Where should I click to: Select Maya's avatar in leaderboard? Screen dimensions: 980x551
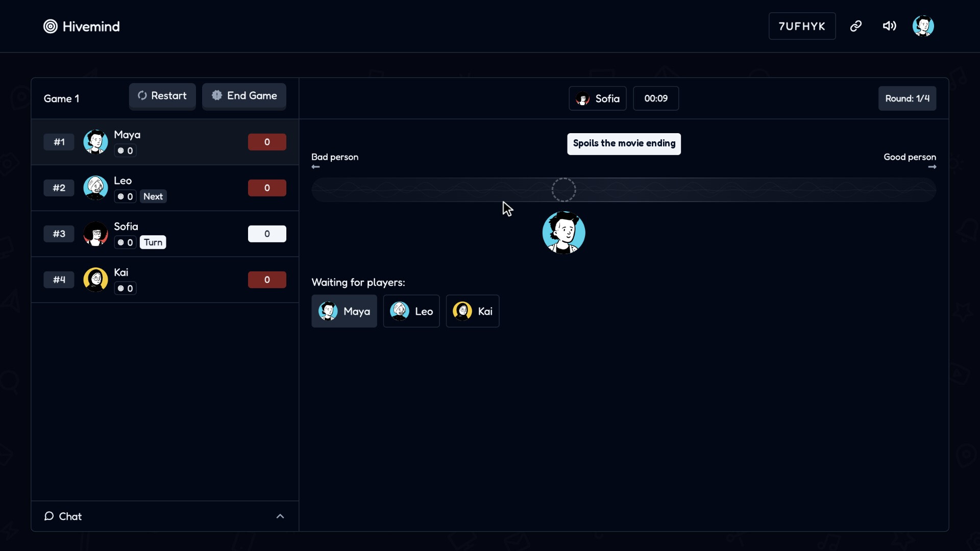95,142
